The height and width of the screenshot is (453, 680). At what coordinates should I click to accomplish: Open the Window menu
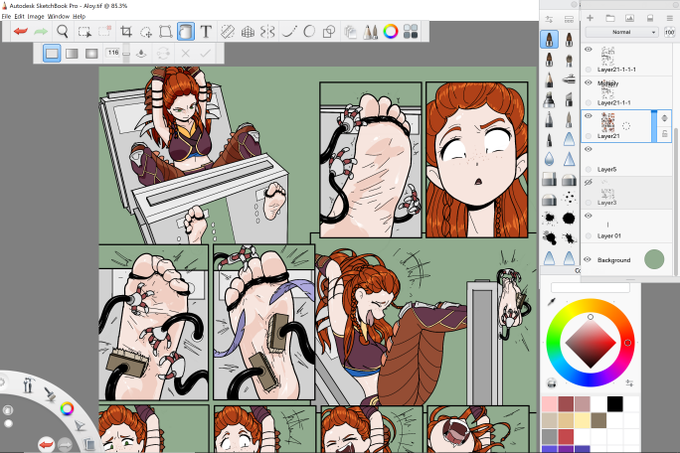58,16
